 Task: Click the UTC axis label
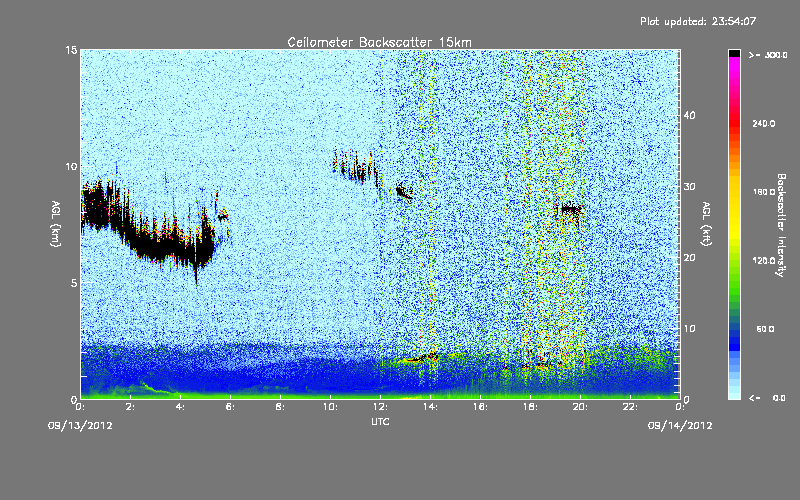[380, 421]
